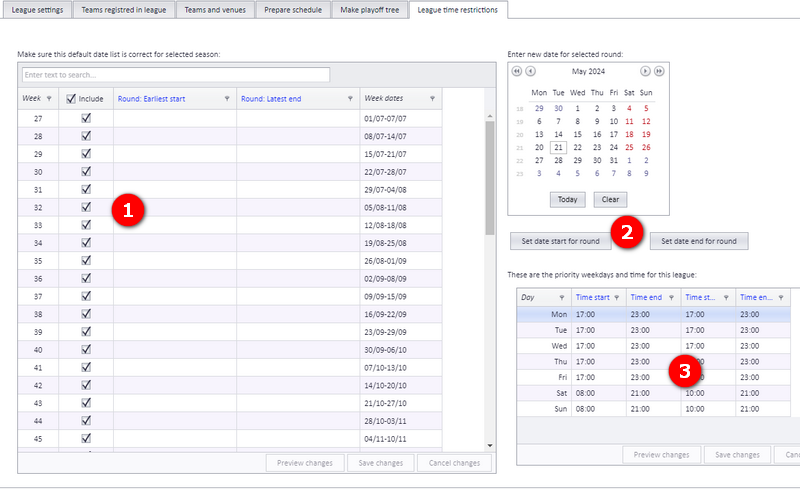The width and height of the screenshot is (800, 489).
Task: Click Set date start for round
Action: point(560,241)
